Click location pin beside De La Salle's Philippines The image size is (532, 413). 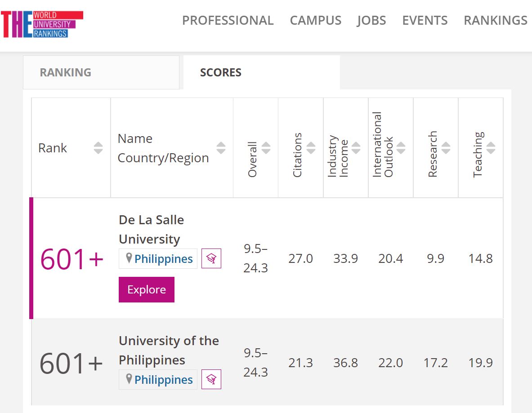coord(129,258)
